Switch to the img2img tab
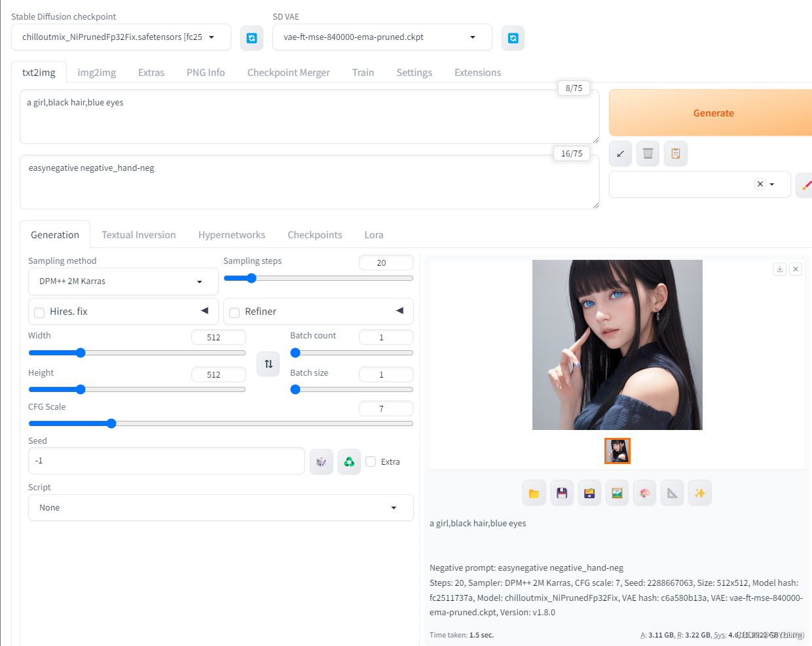Screen dimensions: 812x646 [96, 72]
